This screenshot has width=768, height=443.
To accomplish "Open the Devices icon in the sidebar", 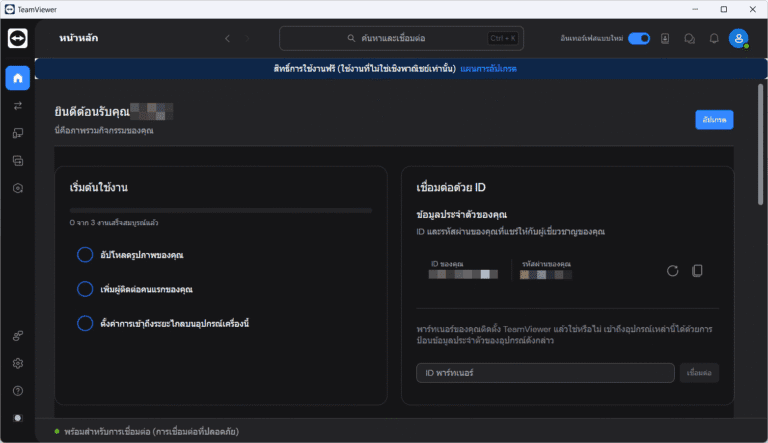I will [18, 133].
